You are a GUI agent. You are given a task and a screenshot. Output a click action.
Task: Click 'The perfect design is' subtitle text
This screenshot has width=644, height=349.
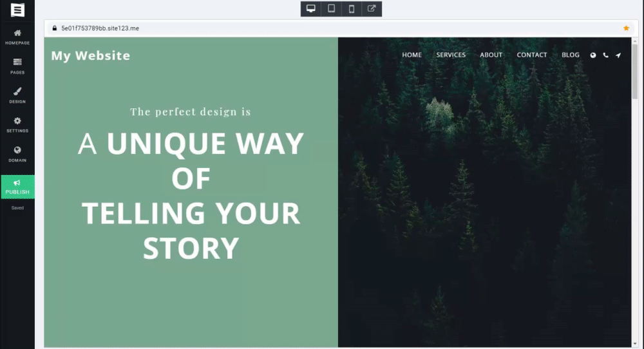pyautogui.click(x=191, y=111)
